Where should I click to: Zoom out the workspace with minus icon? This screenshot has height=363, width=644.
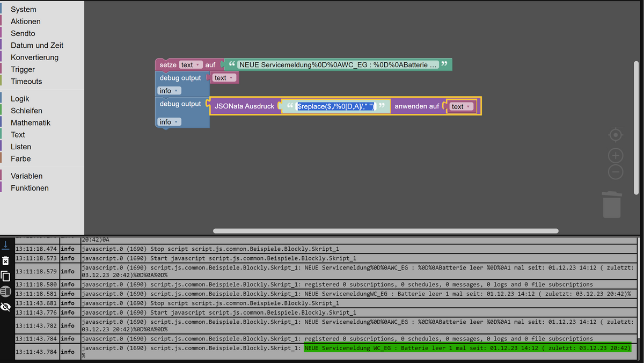(616, 172)
